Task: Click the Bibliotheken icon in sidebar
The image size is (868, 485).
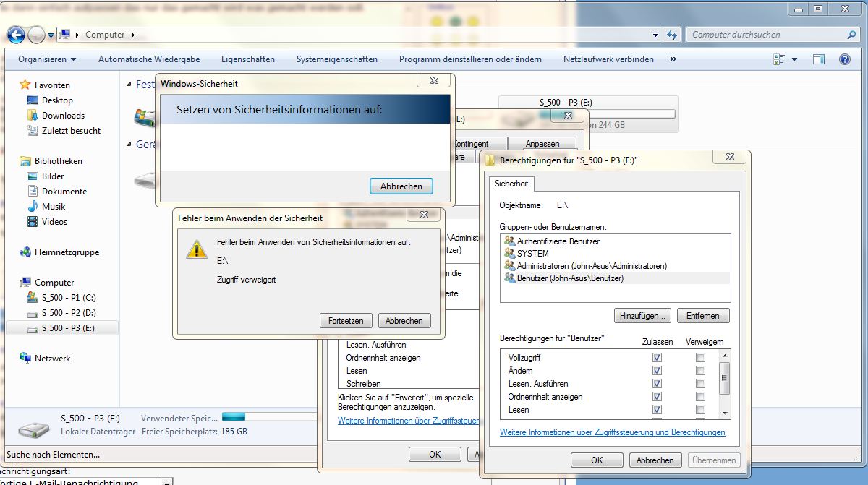Action: click(x=25, y=161)
